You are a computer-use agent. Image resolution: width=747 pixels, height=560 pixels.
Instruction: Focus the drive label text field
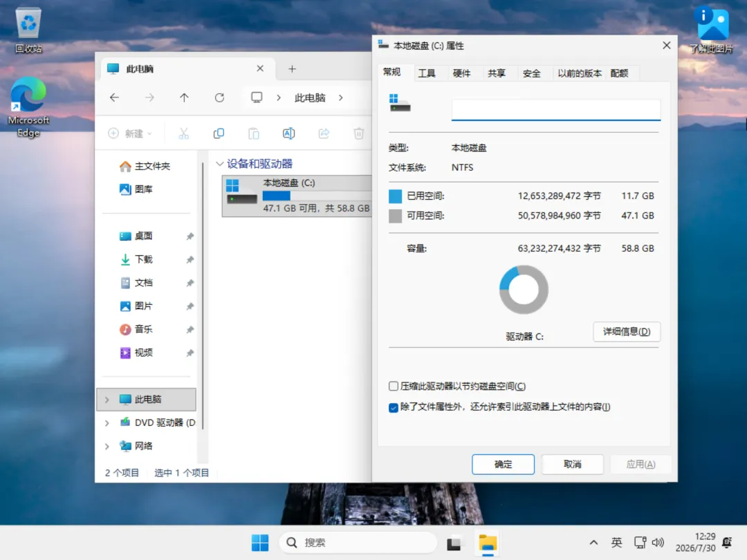pos(556,110)
